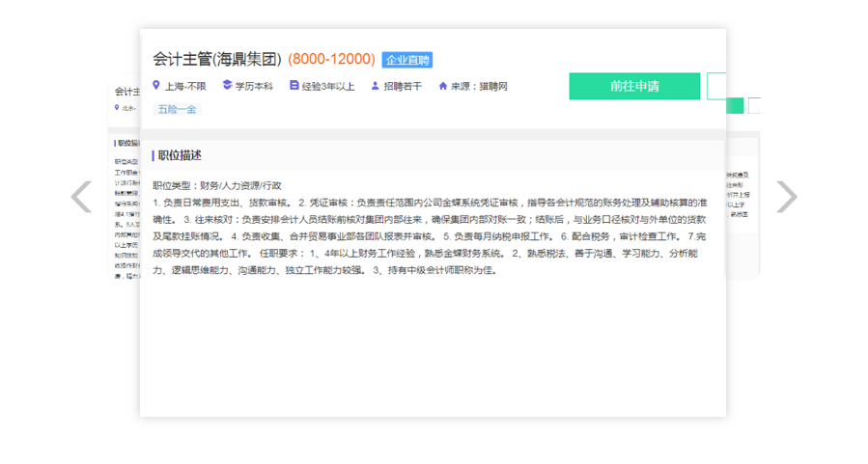The height and width of the screenshot is (464, 868).
Task: Click the left carousel arrow
Action: point(81,197)
